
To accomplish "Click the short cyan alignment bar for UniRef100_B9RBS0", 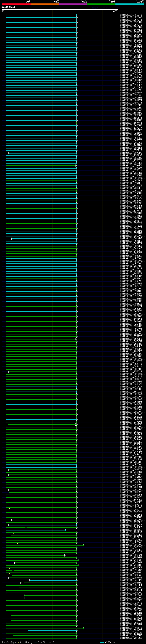I will click(x=36, y=530).
